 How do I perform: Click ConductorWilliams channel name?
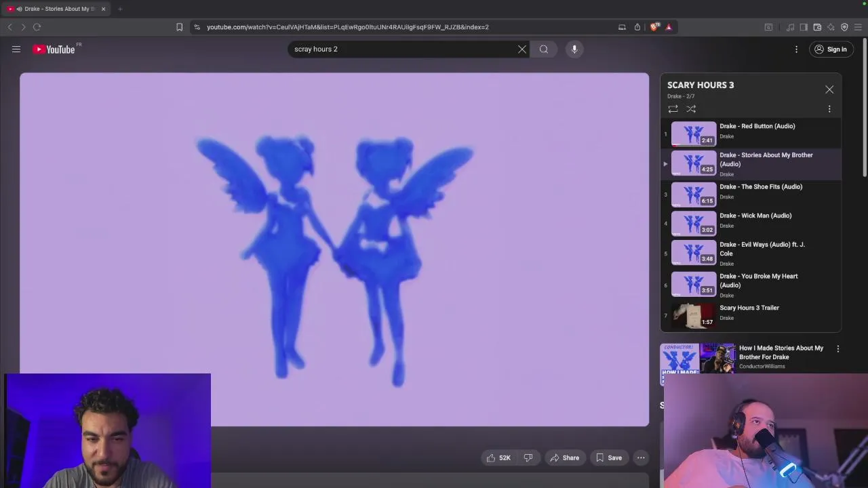click(x=762, y=367)
